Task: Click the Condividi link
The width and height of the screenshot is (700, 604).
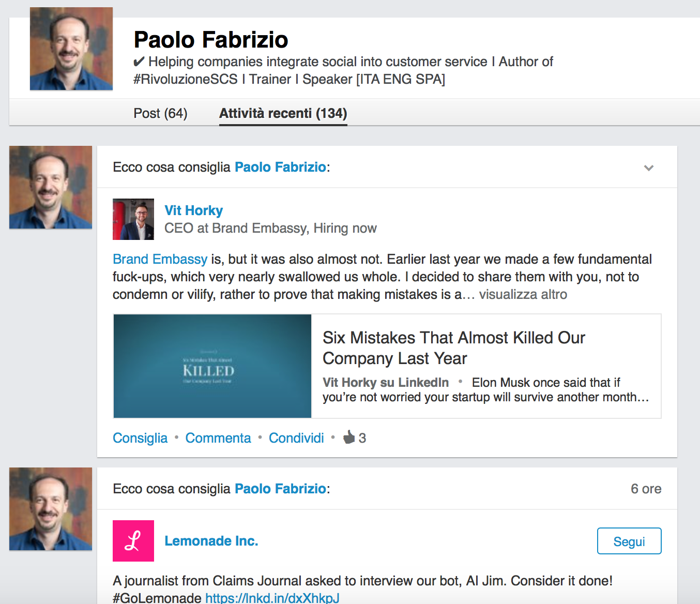Action: pyautogui.click(x=296, y=438)
